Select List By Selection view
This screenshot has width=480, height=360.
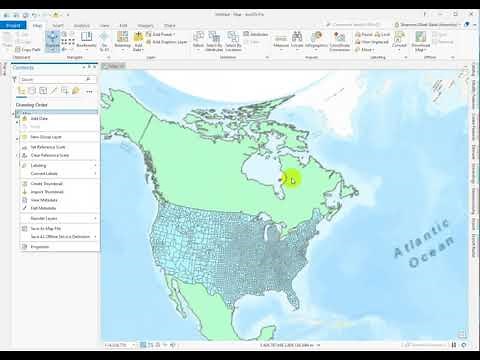pyautogui.click(x=43, y=91)
